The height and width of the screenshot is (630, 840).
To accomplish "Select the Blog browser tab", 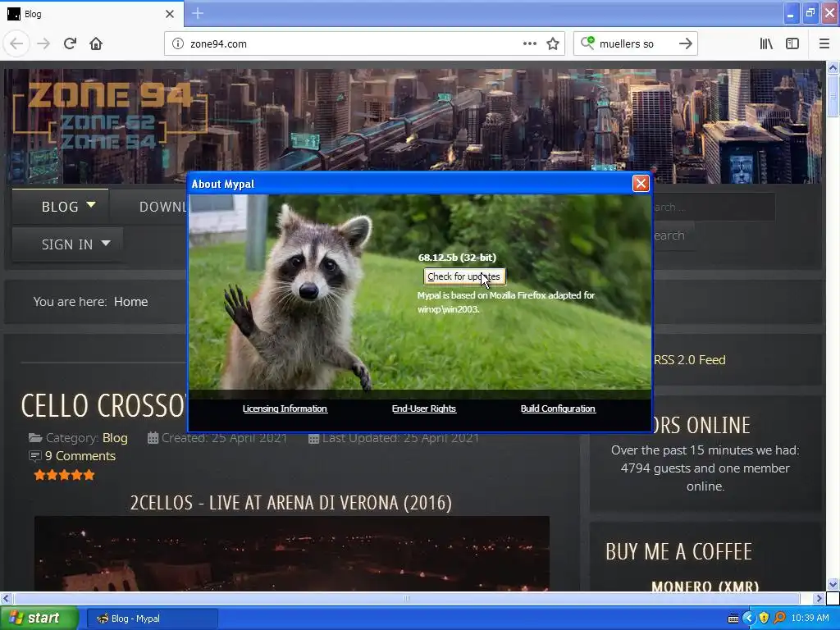I will (x=91, y=14).
